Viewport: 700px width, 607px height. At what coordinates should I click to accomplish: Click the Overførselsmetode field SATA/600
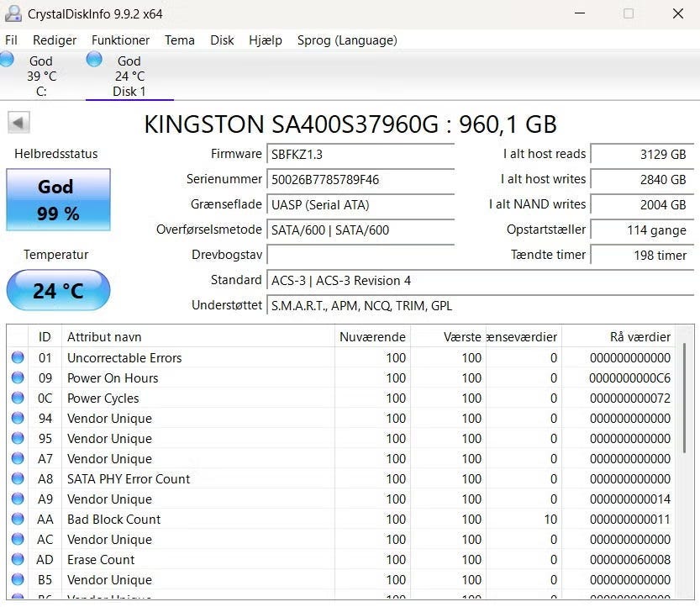point(361,230)
